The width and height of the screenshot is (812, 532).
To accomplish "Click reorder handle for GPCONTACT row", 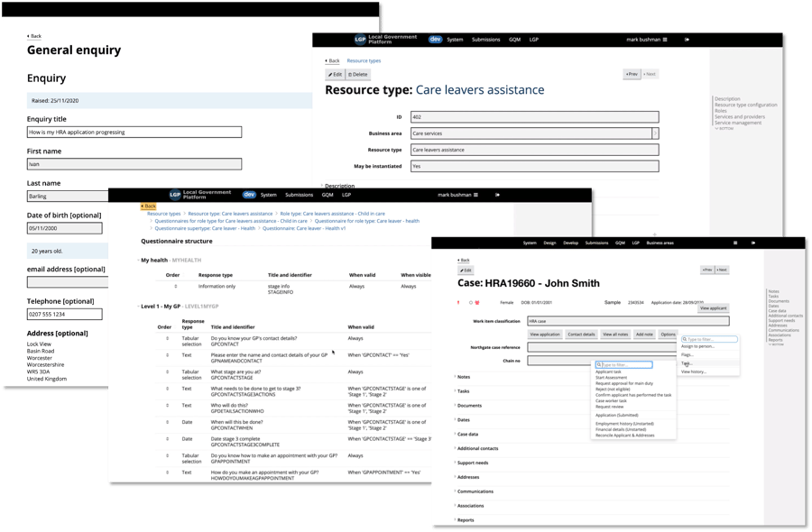I will coord(167,338).
